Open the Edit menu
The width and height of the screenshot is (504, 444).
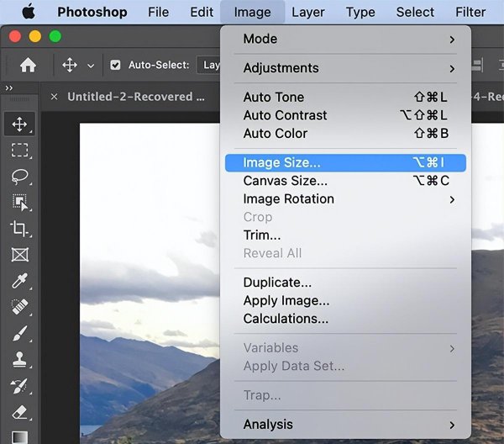pos(202,13)
